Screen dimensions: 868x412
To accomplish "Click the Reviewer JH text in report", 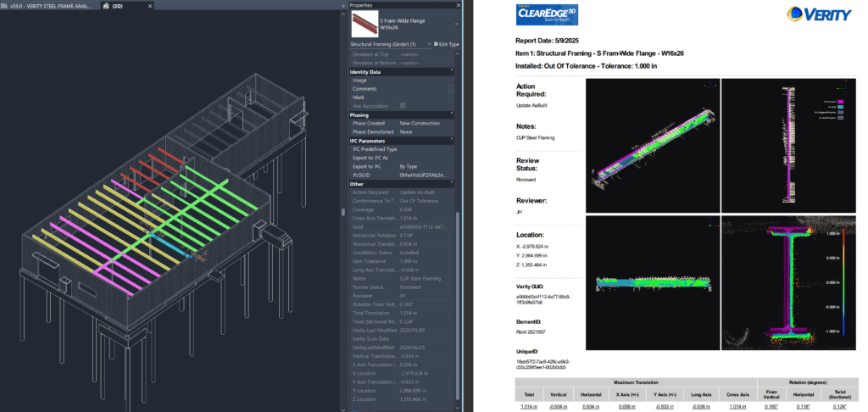I will tap(518, 210).
